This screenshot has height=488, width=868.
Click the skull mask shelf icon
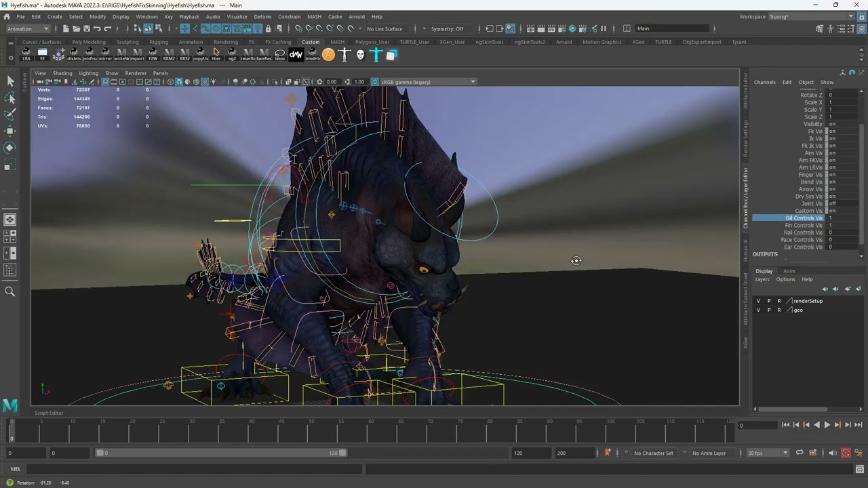tap(360, 55)
